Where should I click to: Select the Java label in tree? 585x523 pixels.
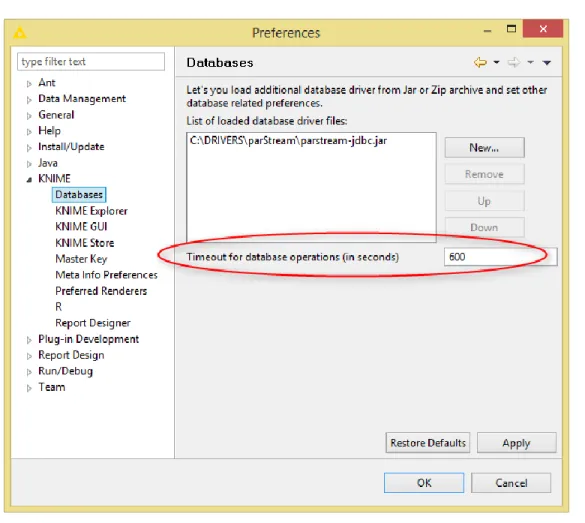click(48, 163)
